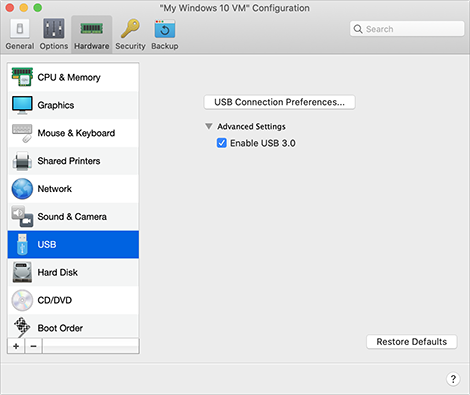Click the Advanced Settings label
Screen dimensions: 470x395
pos(251,127)
